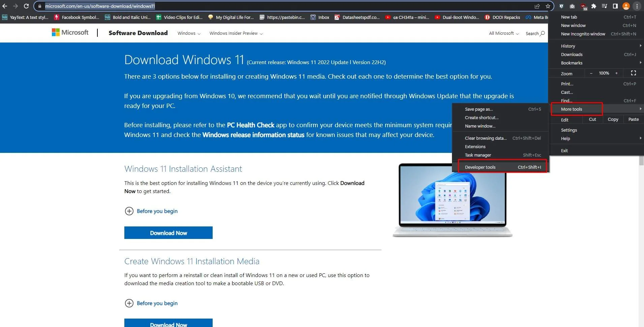The image size is (644, 327).
Task: Open Extensions from More tools submenu
Action: tap(500, 146)
